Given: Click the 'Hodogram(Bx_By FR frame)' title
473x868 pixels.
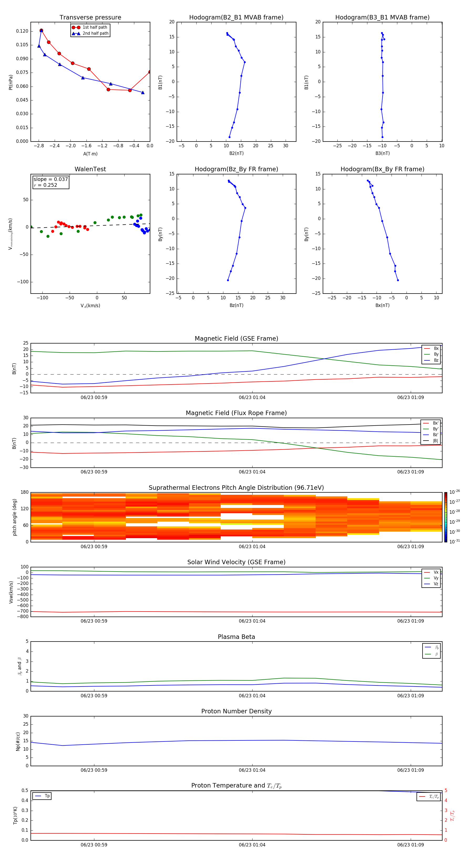Looking at the screenshot, I should (x=382, y=169).
